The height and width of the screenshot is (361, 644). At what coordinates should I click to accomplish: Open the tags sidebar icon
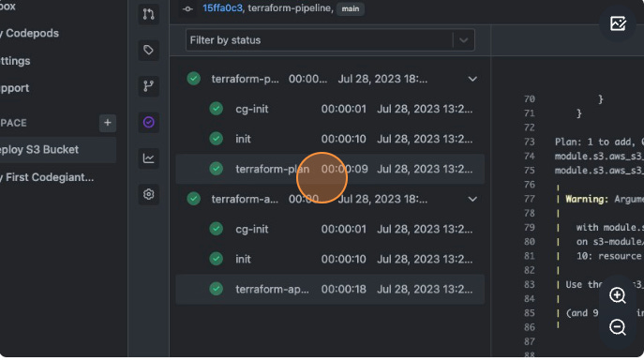click(149, 50)
